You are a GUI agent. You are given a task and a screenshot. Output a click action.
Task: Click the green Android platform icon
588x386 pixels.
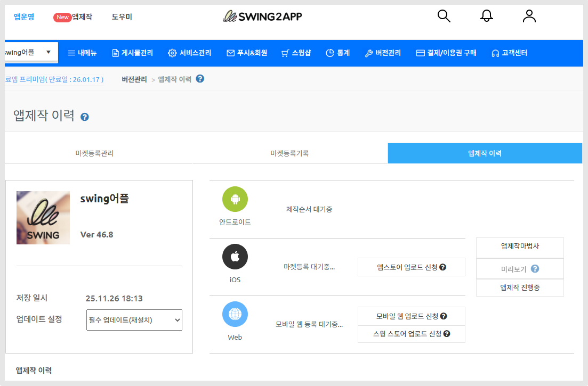(235, 199)
